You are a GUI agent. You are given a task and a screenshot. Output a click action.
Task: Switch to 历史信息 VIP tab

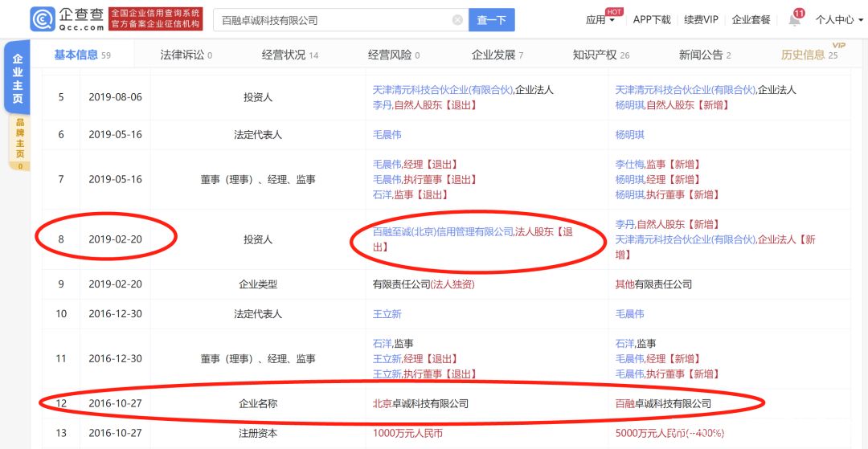809,55
